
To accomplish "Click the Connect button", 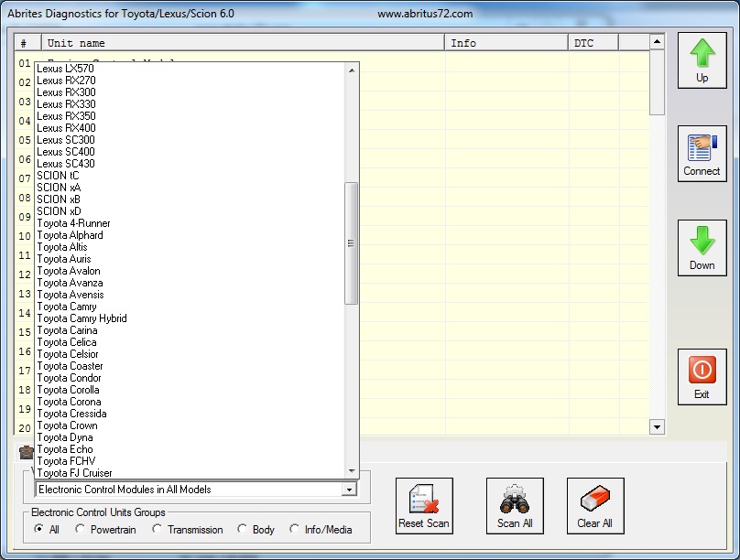I will (x=702, y=154).
